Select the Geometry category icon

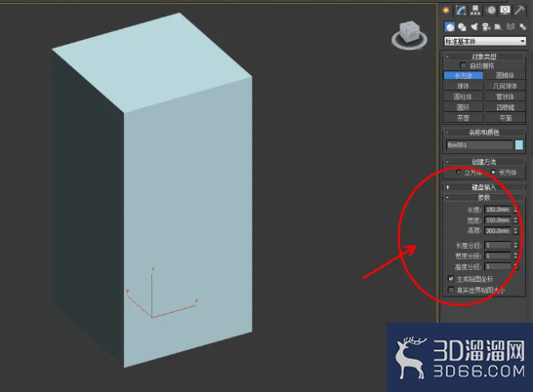pyautogui.click(x=450, y=27)
